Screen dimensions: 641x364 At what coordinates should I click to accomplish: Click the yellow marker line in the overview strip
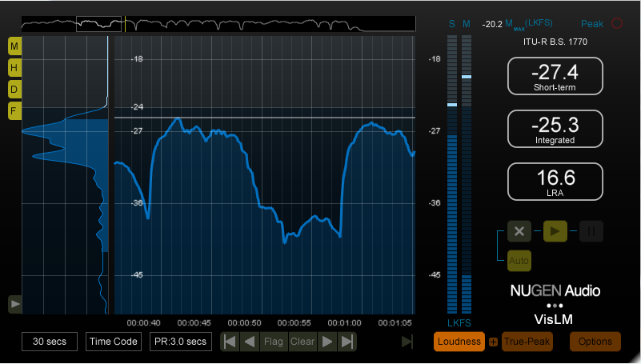[x=125, y=24]
